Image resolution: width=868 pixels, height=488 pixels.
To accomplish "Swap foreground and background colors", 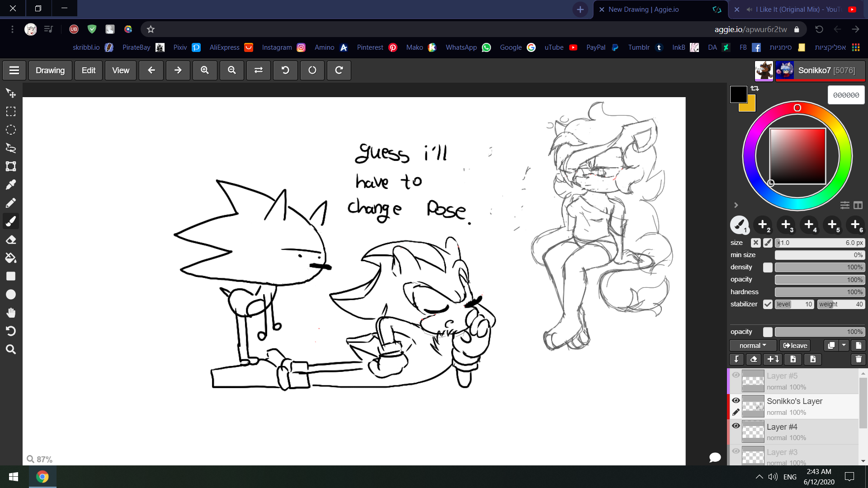I will [755, 89].
